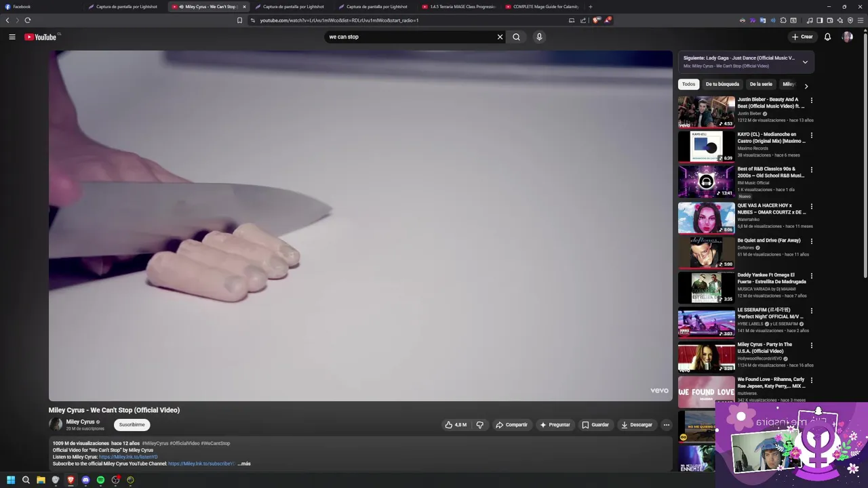Open the media control music-note icon
This screenshot has height=488, width=868.
[x=810, y=20]
